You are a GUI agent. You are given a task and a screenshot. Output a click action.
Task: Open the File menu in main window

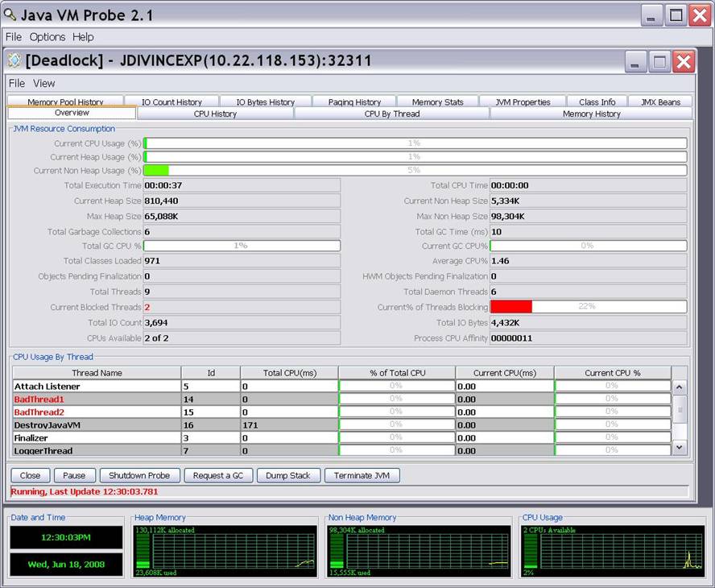click(x=14, y=37)
